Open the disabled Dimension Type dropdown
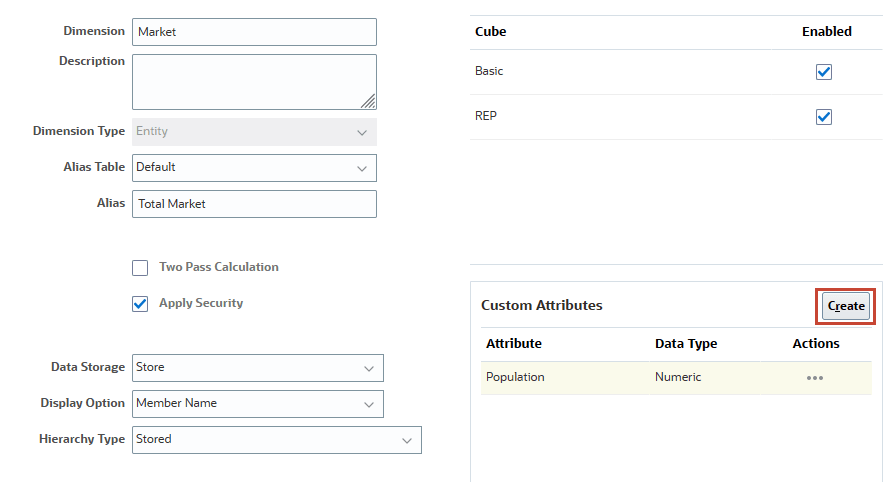 coord(254,132)
